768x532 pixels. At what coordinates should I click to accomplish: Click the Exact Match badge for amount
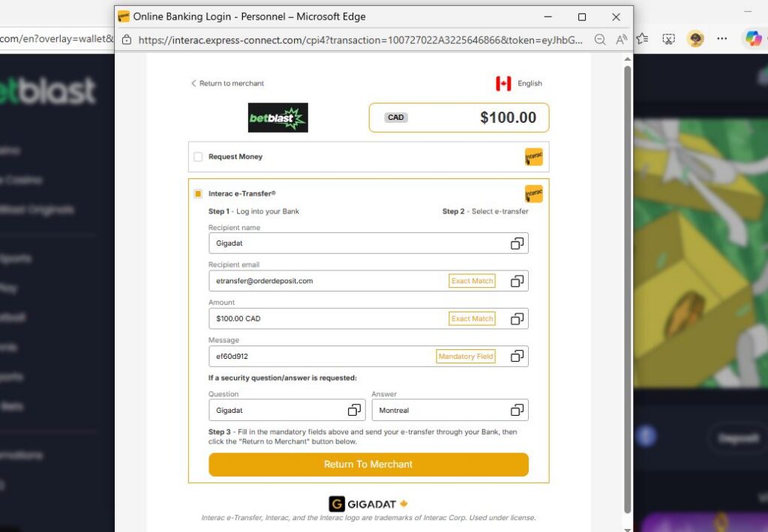[x=472, y=318]
